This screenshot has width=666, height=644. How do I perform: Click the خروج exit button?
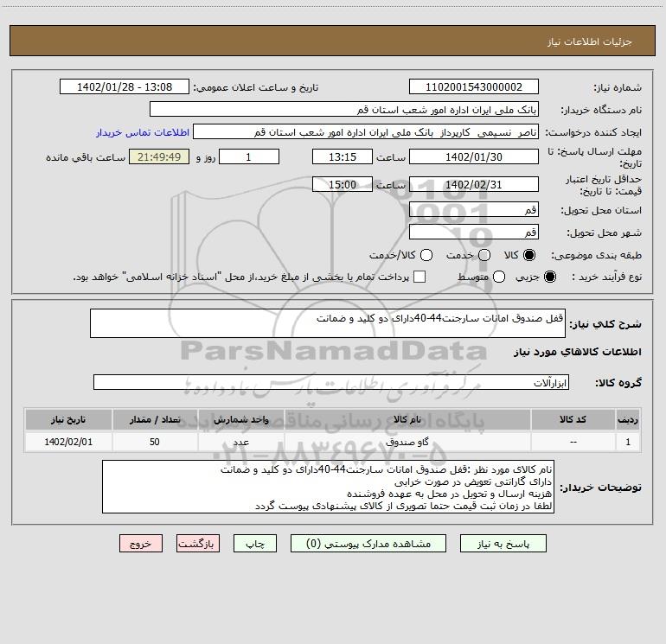[x=141, y=544]
